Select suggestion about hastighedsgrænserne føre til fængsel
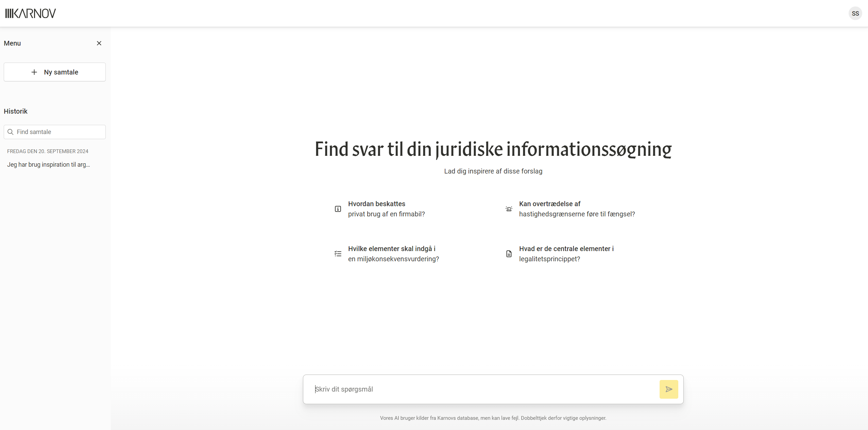868x430 pixels. tap(577, 209)
